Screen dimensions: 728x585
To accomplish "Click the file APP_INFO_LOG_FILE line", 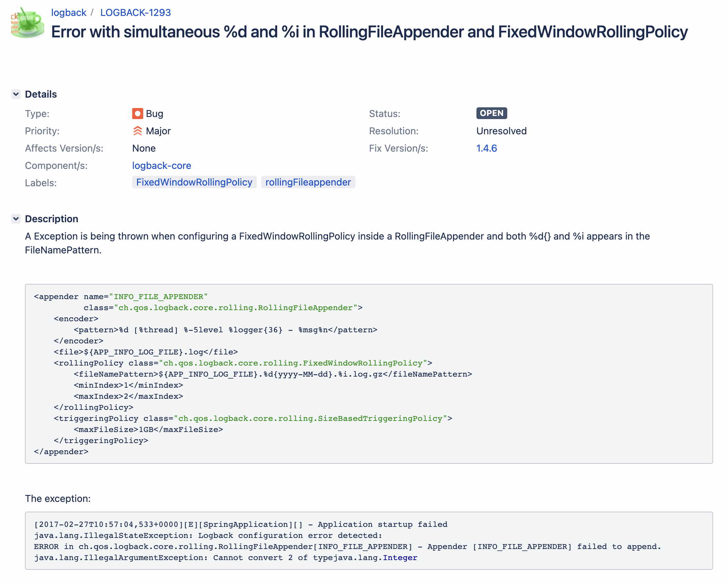I will pos(146,352).
